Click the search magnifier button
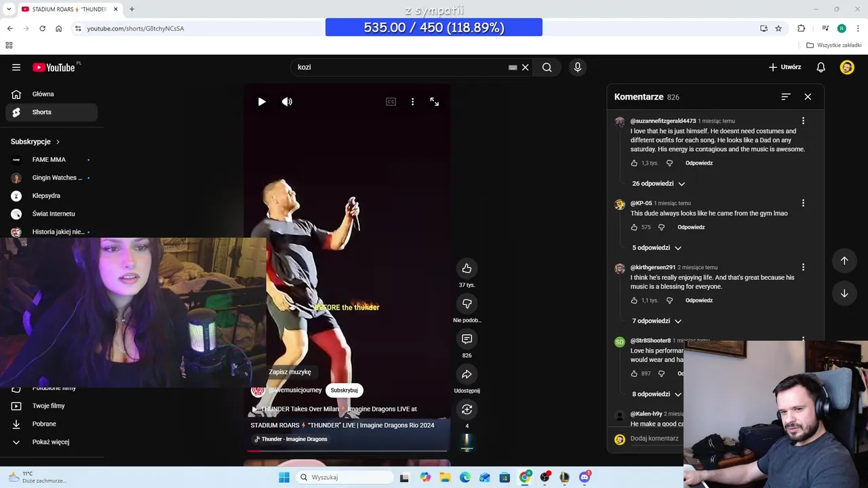The height and width of the screenshot is (488, 868). click(547, 67)
